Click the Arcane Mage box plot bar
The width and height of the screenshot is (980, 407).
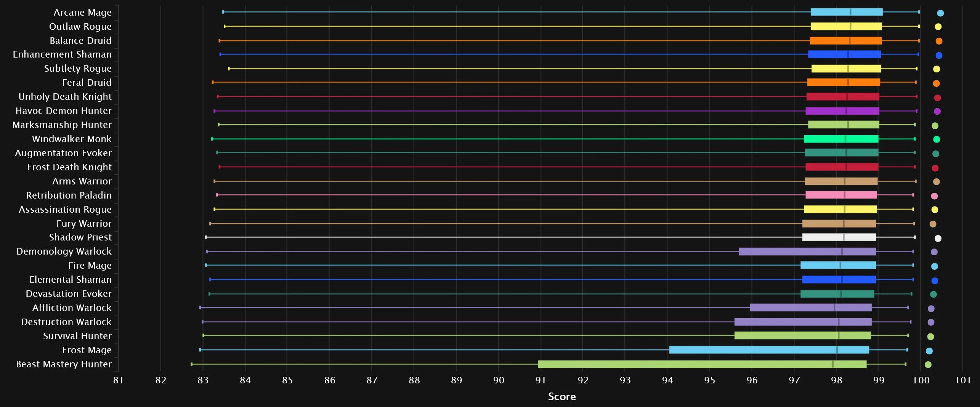847,12
